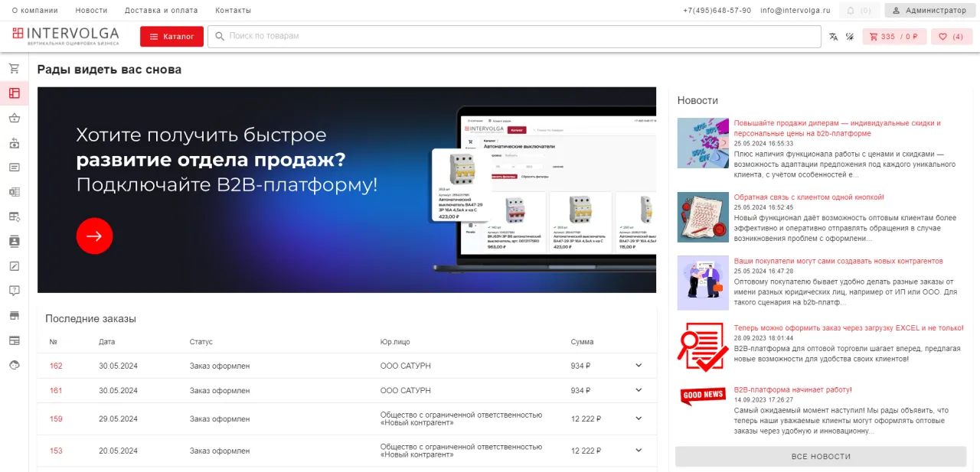This screenshot has width=980, height=472.
Task: Click the ВСЕ НОВОСТИ button
Action: [821, 456]
